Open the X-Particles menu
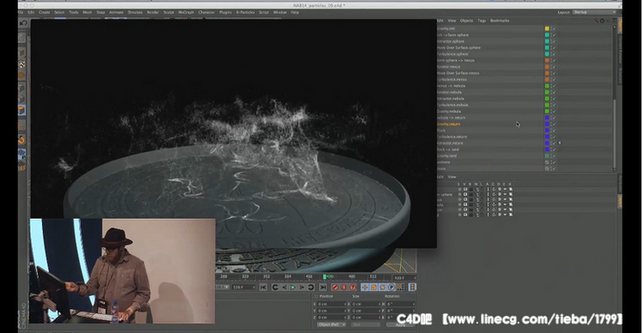 click(x=246, y=12)
